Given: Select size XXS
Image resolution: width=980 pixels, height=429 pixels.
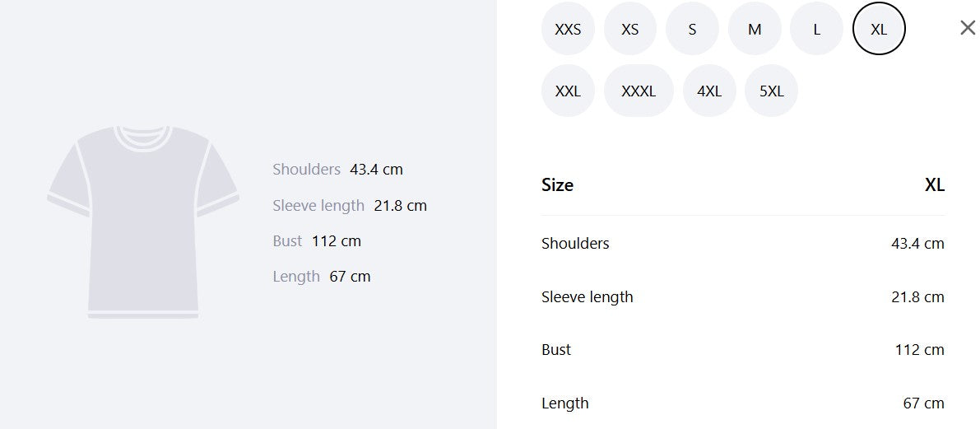Looking at the screenshot, I should [x=568, y=29].
